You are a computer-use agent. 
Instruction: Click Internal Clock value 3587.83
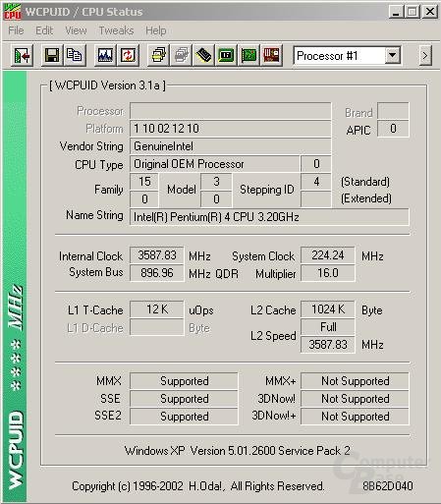[x=157, y=255]
